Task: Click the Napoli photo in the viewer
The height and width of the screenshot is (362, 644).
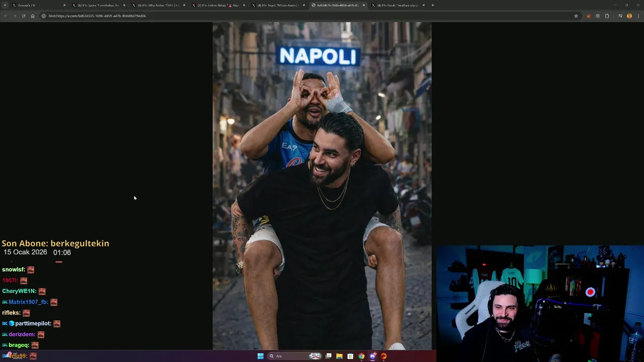Action: coord(322,186)
